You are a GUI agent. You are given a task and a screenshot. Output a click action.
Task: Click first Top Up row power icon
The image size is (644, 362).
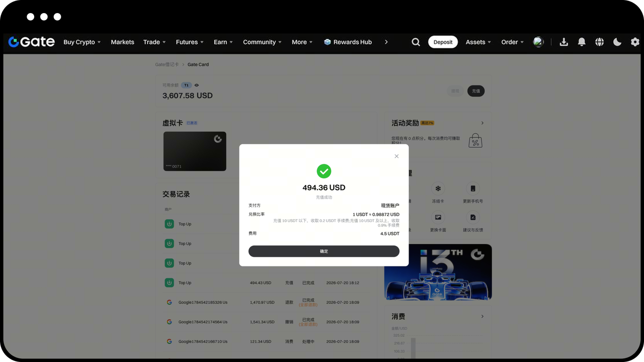pyautogui.click(x=170, y=224)
